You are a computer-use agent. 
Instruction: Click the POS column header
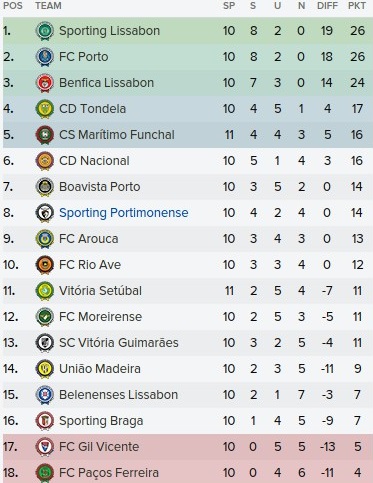coord(13,6)
